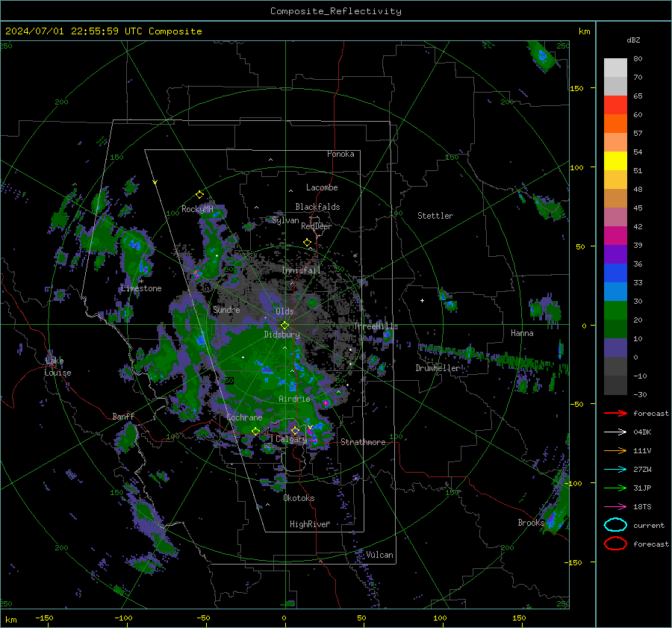
Task: Click the Okotoks city label
Action: 299,498
